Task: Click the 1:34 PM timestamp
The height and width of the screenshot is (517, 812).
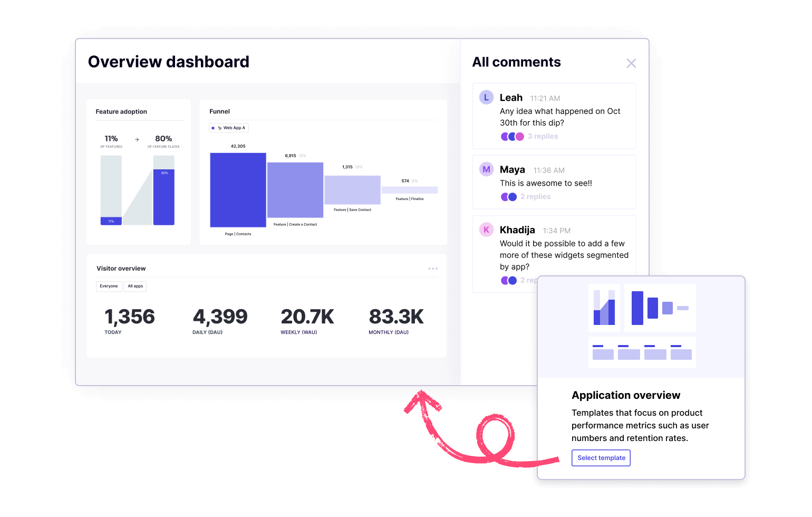Action: (557, 231)
